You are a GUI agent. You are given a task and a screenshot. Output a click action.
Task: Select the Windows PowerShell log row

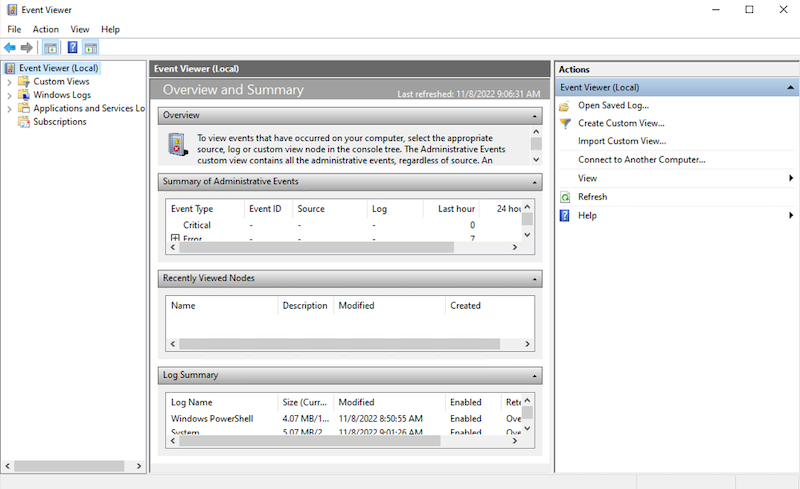coord(344,419)
